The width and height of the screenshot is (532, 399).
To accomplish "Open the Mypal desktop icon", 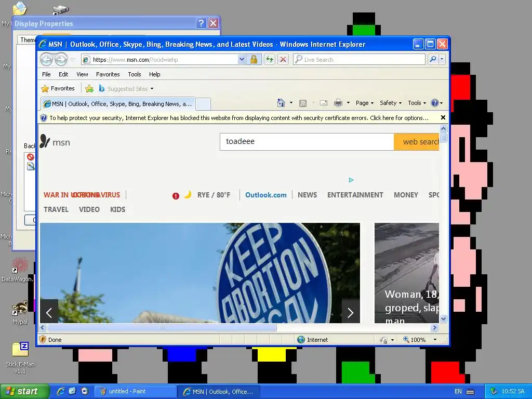I will pos(20,312).
